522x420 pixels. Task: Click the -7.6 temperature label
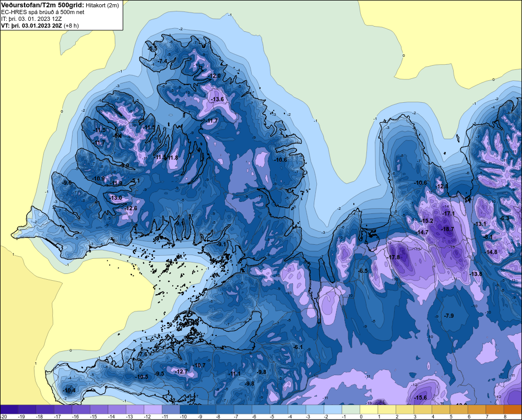[143, 354]
